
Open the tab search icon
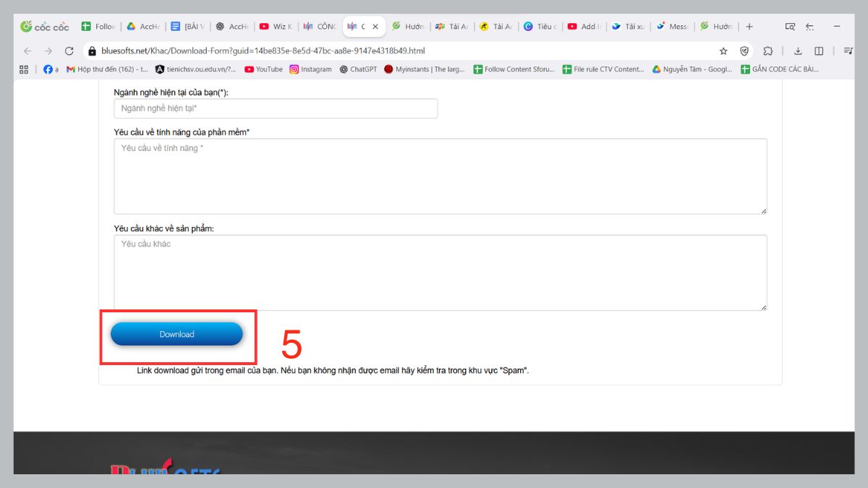[x=790, y=27]
